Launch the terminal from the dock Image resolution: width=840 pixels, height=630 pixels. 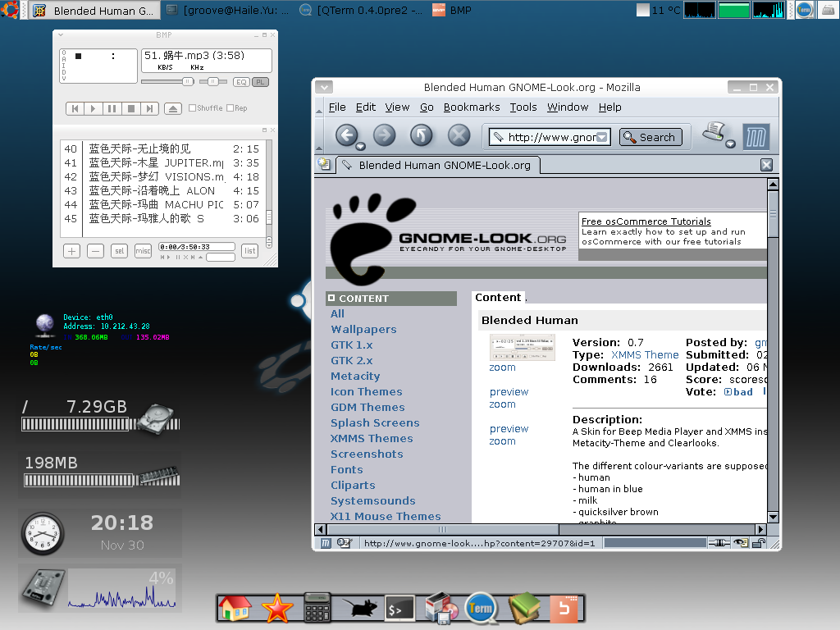click(399, 609)
